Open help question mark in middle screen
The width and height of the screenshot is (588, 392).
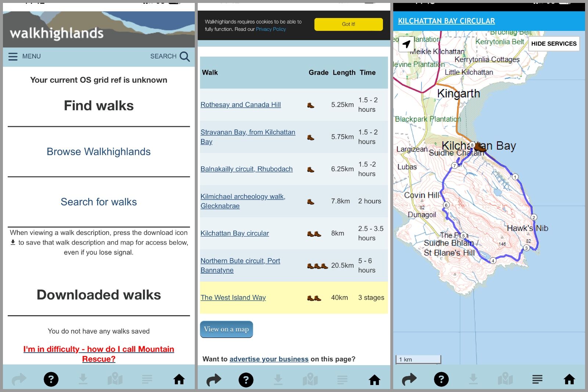[x=246, y=380]
